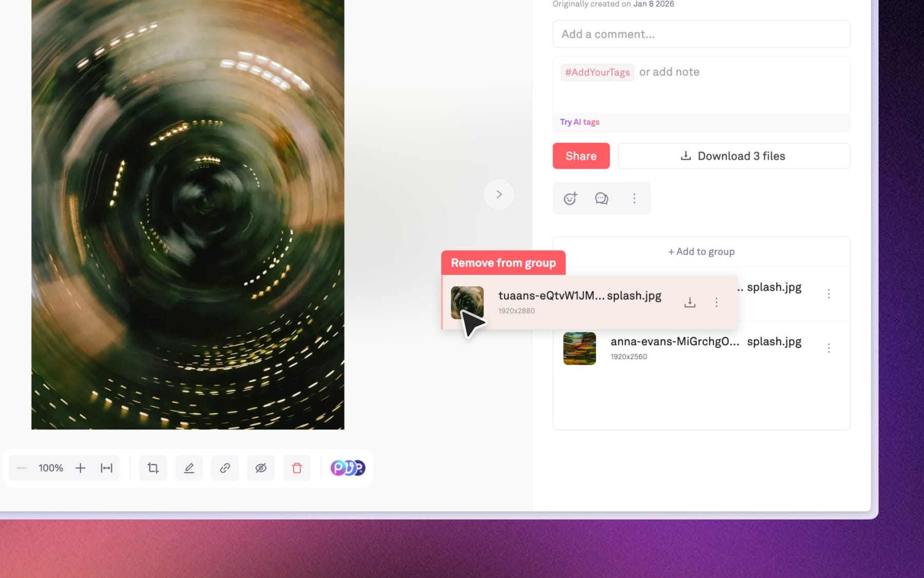Screen dimensions: 924x578
Task: Click the fit-to-width icon
Action: click(x=106, y=468)
